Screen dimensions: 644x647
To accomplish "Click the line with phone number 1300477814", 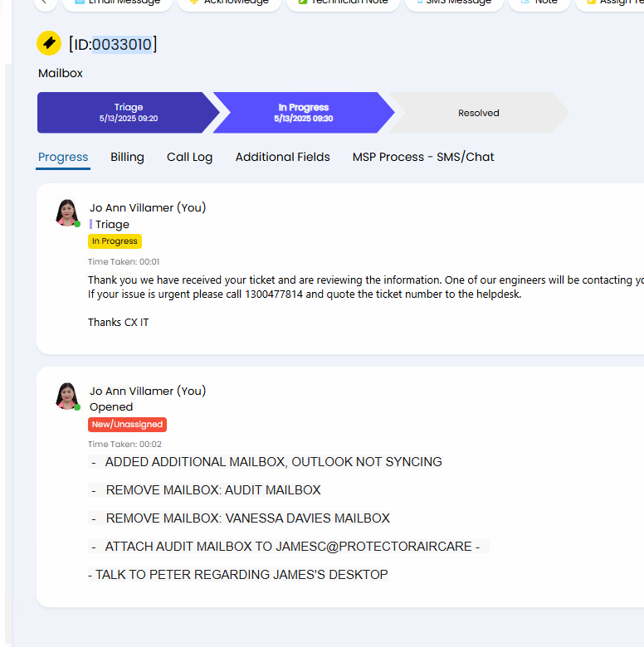I will pos(305,294).
